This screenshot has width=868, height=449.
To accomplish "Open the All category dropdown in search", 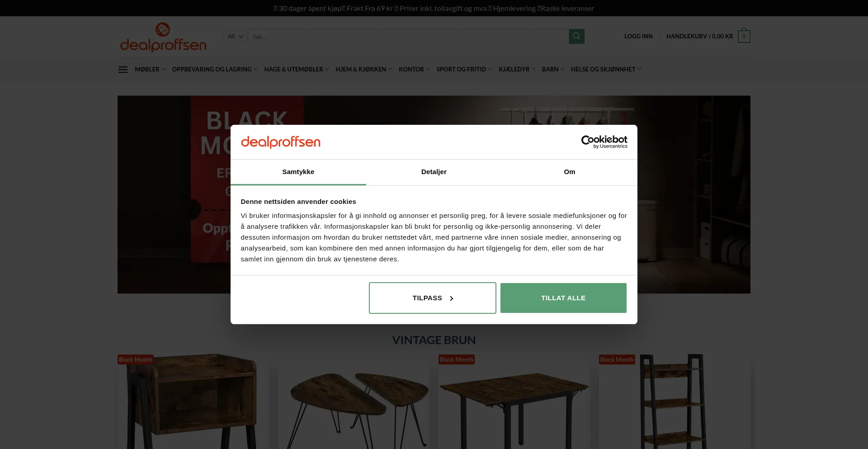I will pyautogui.click(x=235, y=36).
